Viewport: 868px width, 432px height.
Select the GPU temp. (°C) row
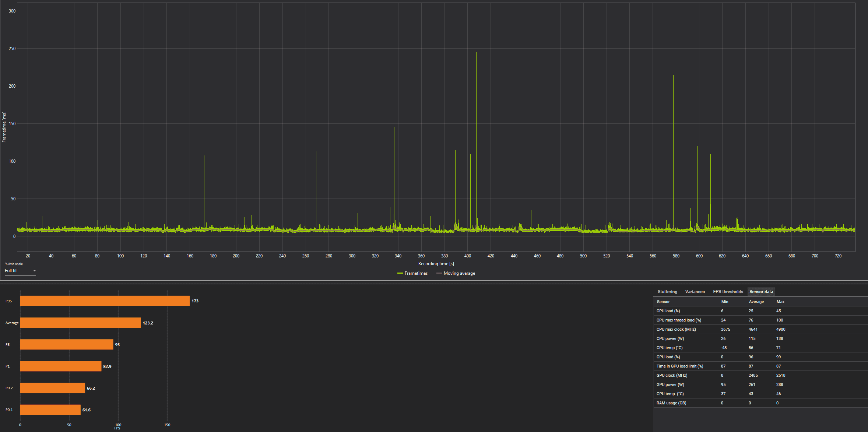point(670,394)
